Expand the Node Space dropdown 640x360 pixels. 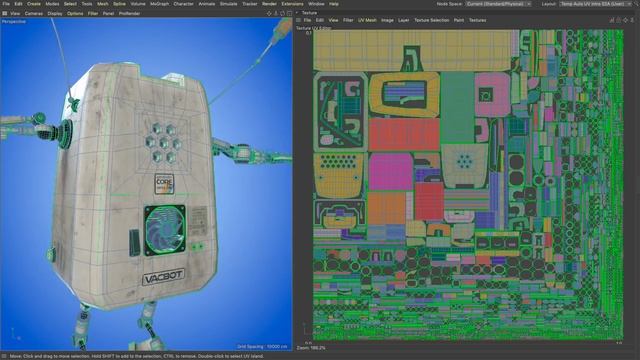pos(498,4)
